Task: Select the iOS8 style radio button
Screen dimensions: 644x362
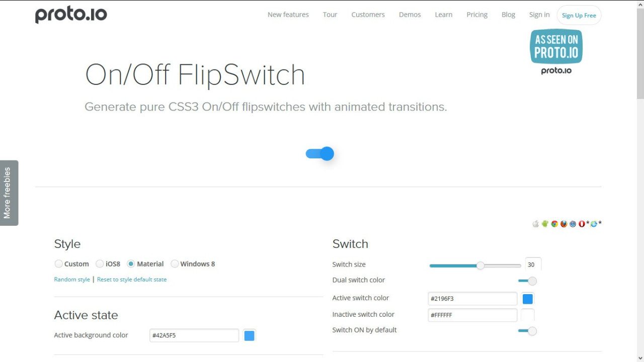Action: tap(100, 264)
